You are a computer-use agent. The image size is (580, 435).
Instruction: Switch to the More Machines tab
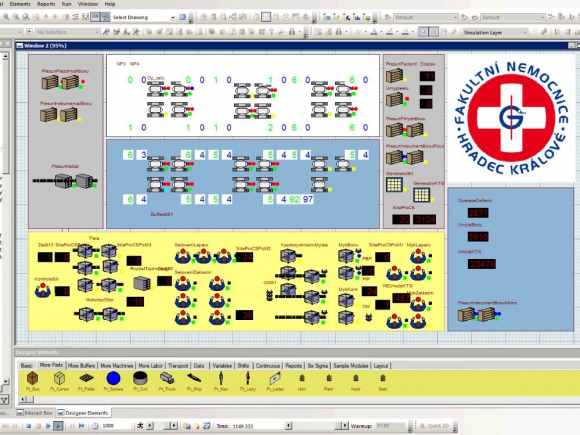[x=117, y=365]
